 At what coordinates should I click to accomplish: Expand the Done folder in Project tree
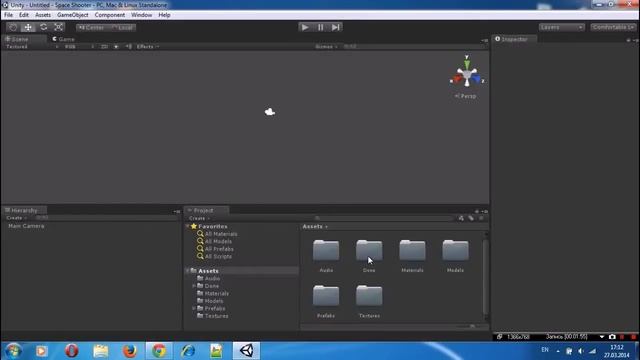pyautogui.click(x=194, y=286)
